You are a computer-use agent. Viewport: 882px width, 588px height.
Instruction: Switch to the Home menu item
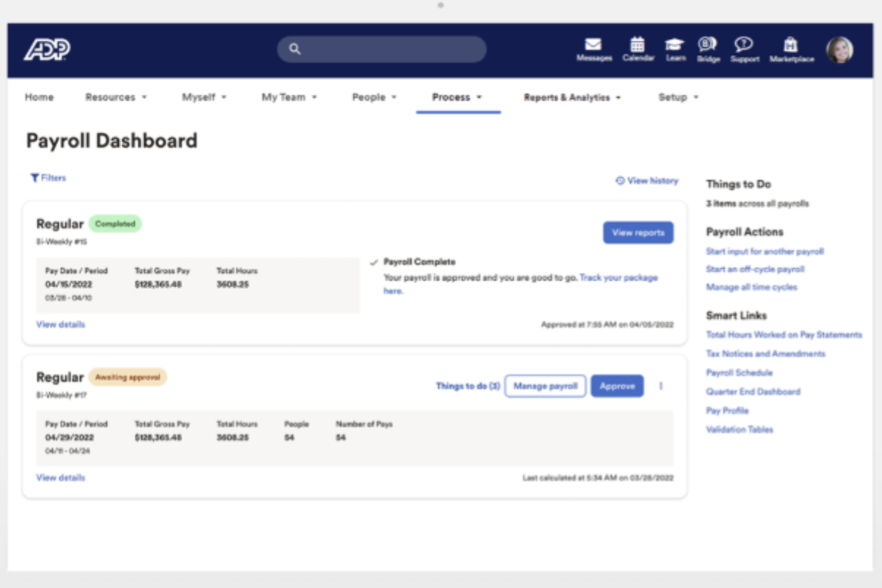point(39,97)
